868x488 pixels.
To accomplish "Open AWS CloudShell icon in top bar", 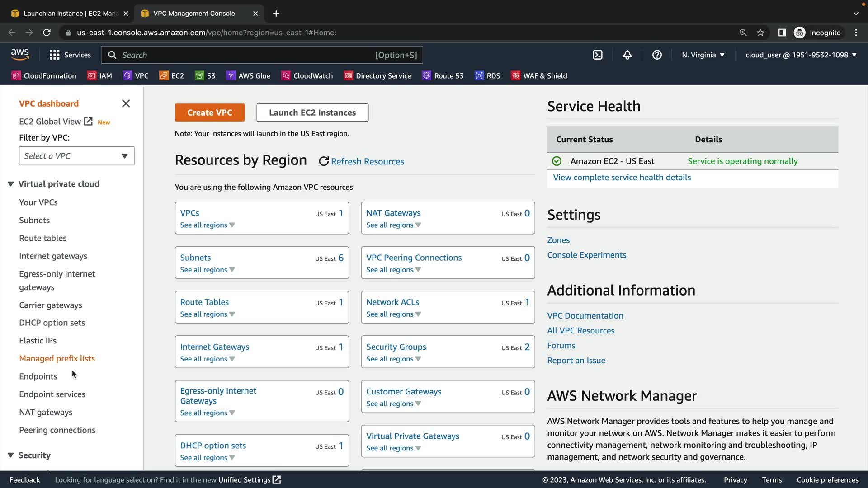I will 598,55.
